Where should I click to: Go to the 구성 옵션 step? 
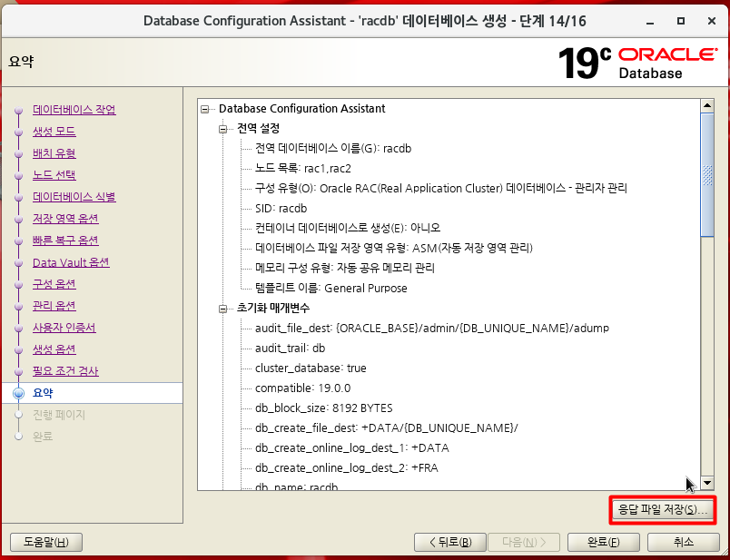tap(54, 284)
